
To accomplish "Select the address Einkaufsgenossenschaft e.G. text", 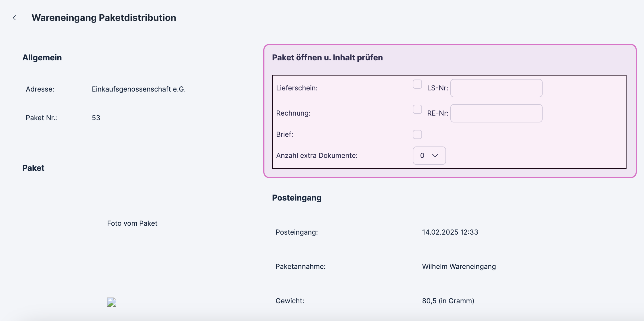I will point(139,89).
